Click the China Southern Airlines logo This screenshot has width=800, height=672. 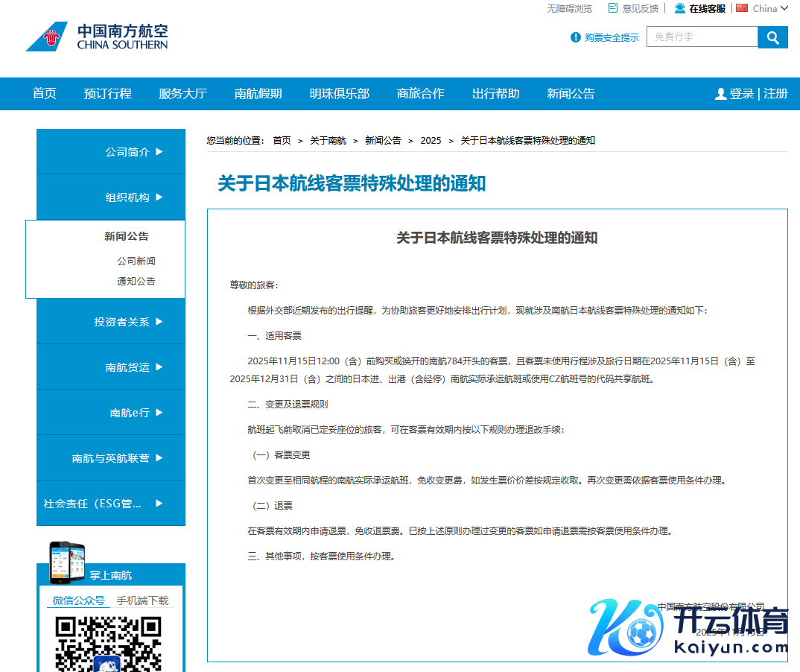click(97, 37)
